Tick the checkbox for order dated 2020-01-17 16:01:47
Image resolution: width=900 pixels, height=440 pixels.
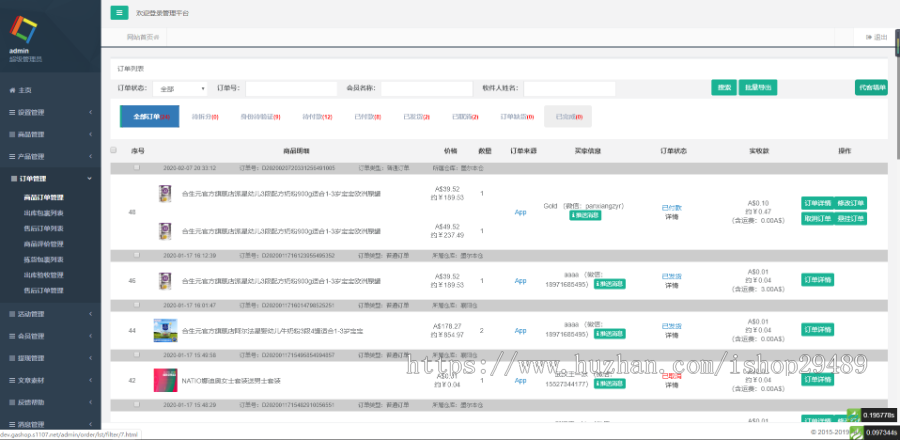[136, 305]
